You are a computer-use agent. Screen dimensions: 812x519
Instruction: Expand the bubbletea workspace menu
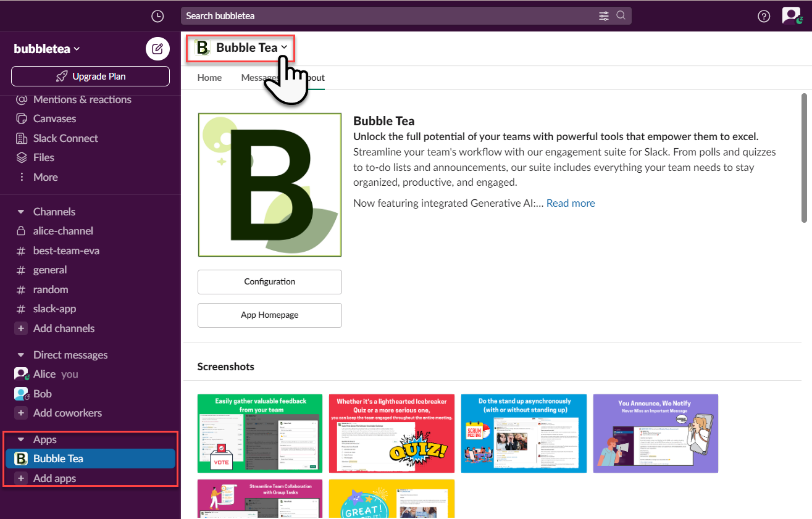click(47, 49)
